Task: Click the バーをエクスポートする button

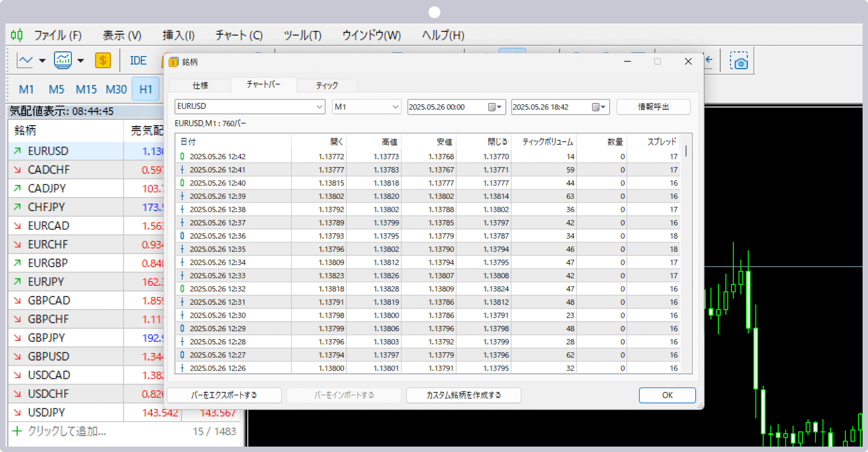Action: (224, 395)
